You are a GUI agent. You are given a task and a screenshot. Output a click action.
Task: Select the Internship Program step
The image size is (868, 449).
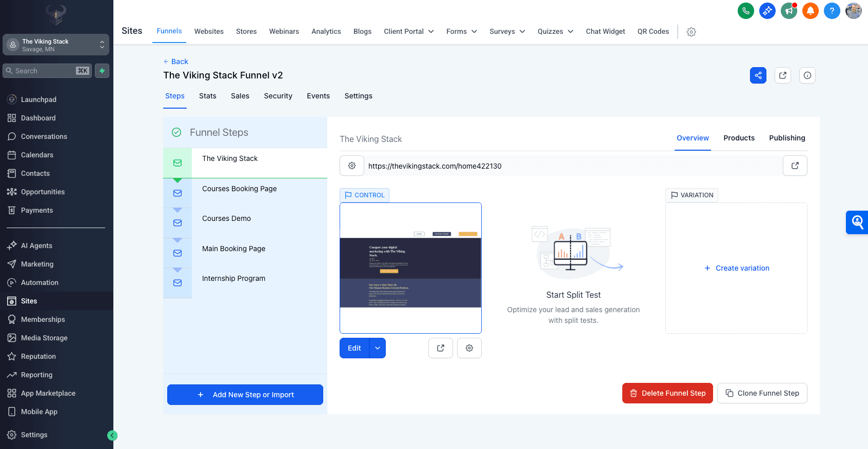tap(245, 283)
